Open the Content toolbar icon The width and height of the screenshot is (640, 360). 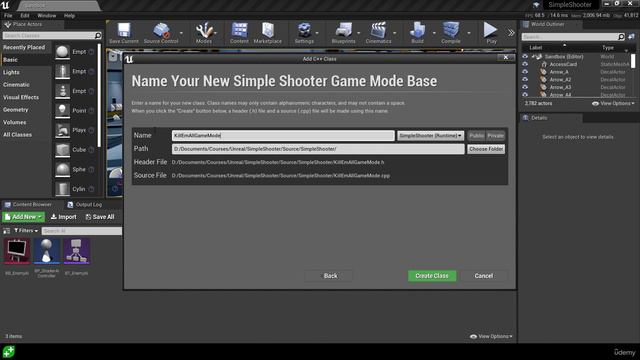pyautogui.click(x=239, y=33)
